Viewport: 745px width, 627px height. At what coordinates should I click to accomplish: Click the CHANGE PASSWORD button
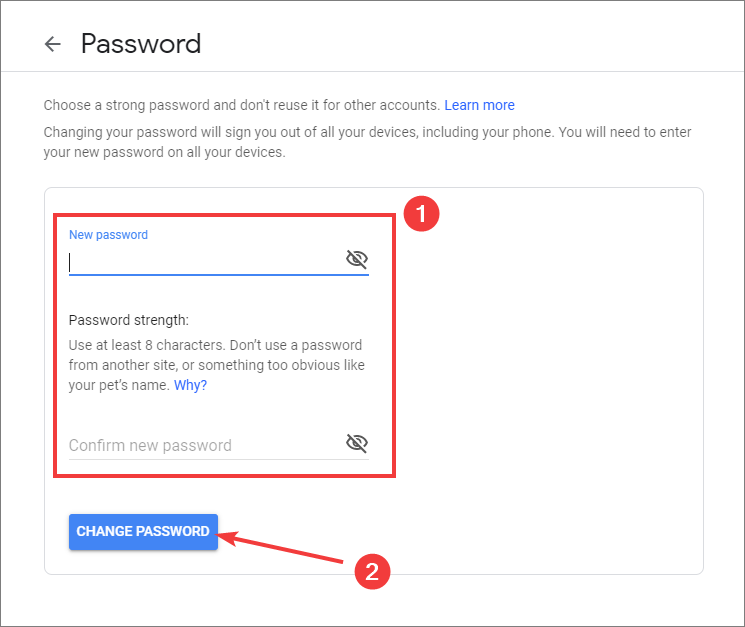(143, 532)
